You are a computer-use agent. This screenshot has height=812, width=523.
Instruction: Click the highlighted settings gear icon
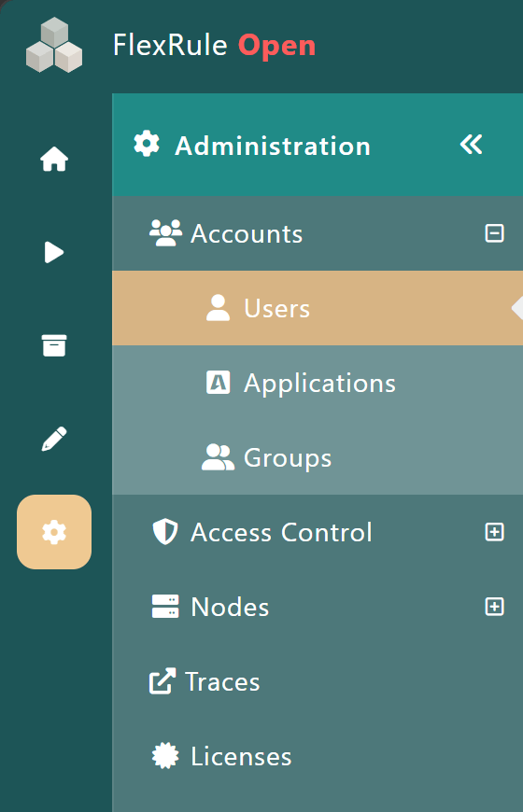click(54, 532)
